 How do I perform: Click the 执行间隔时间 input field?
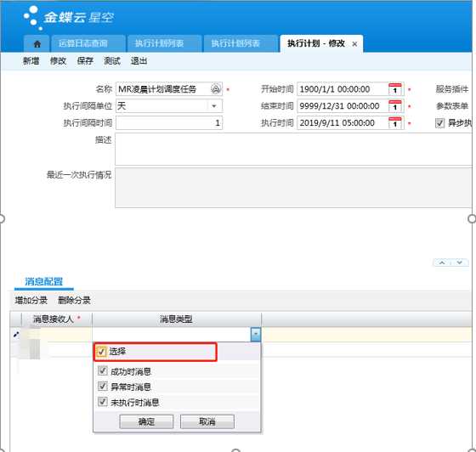(169, 123)
